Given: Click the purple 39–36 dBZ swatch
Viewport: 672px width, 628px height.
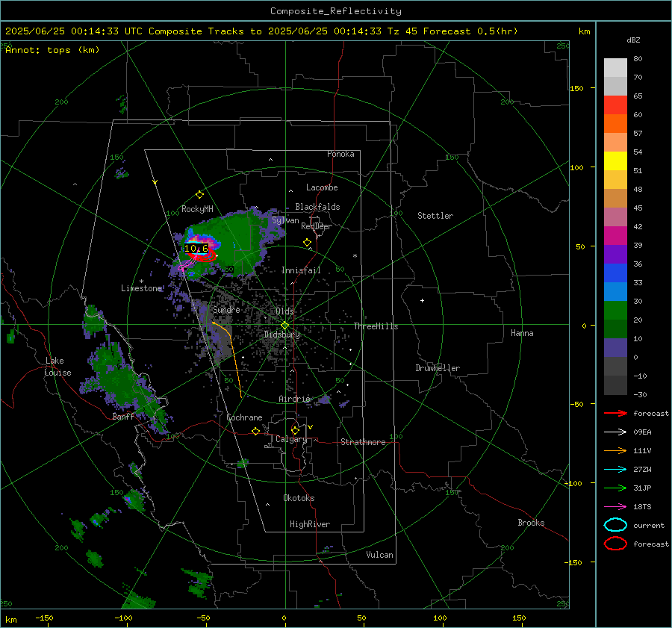Looking at the screenshot, I should [615, 255].
